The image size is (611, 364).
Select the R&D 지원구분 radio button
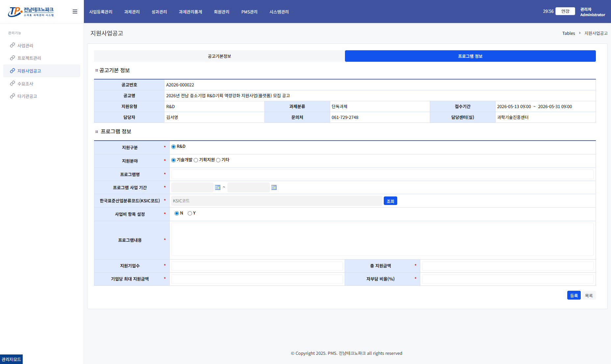coord(173,147)
